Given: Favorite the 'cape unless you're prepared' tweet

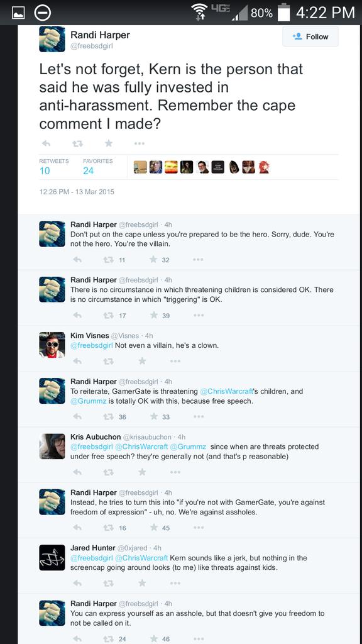Looking at the screenshot, I should (x=153, y=260).
